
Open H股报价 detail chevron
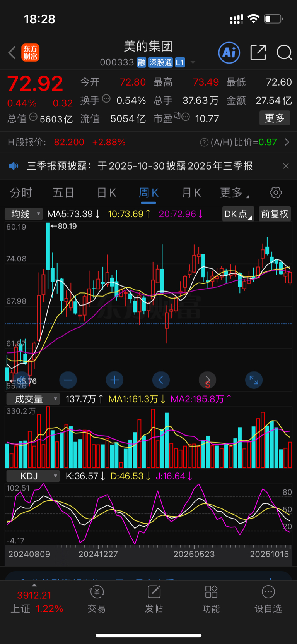(287, 142)
